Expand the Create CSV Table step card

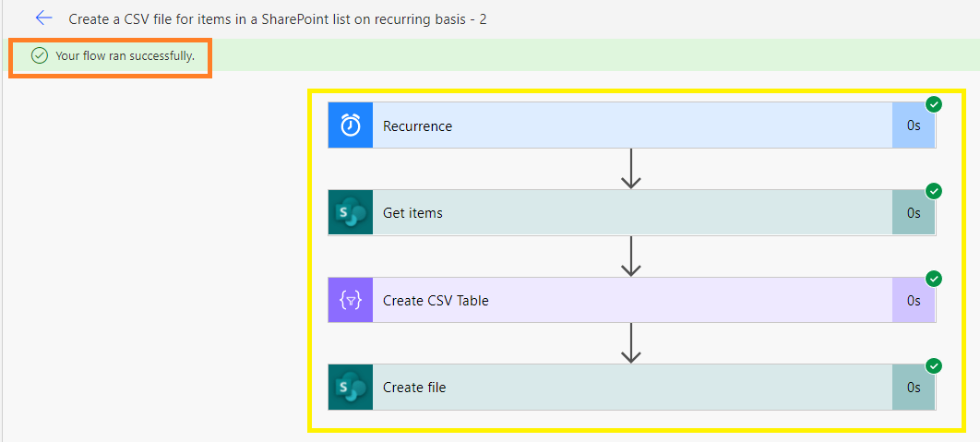pyautogui.click(x=632, y=300)
